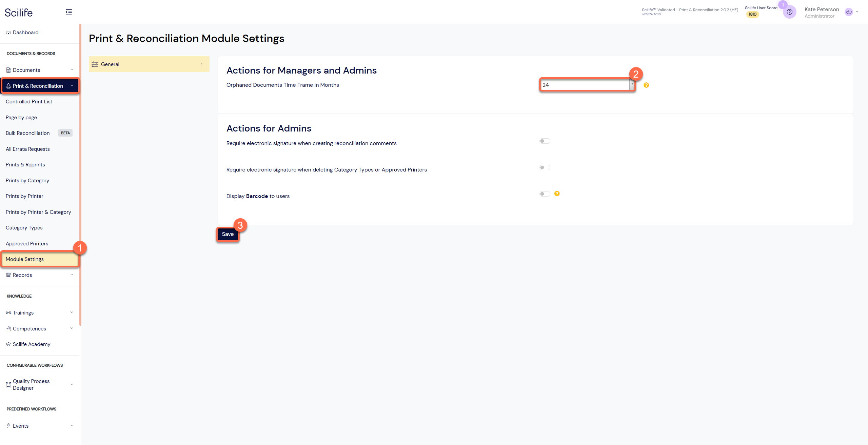The image size is (868, 445).
Task: Click the Scilife User Score badge 1810
Action: pos(752,14)
